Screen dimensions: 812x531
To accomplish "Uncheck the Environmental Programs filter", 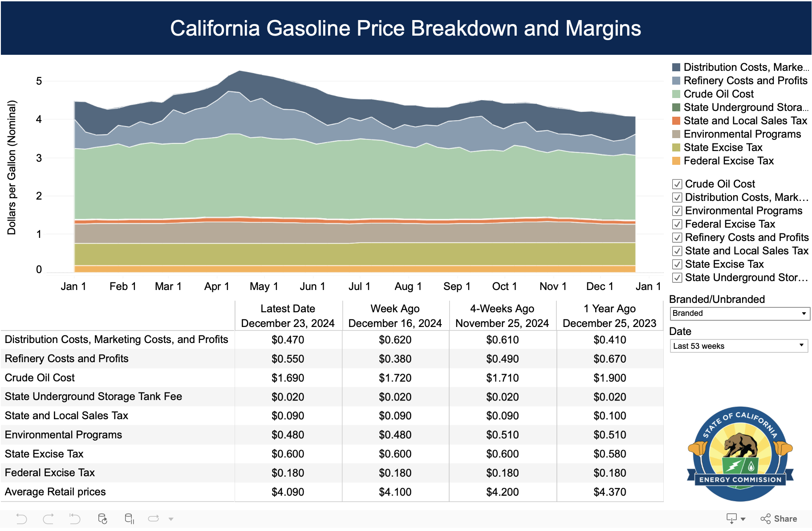I will [677, 211].
